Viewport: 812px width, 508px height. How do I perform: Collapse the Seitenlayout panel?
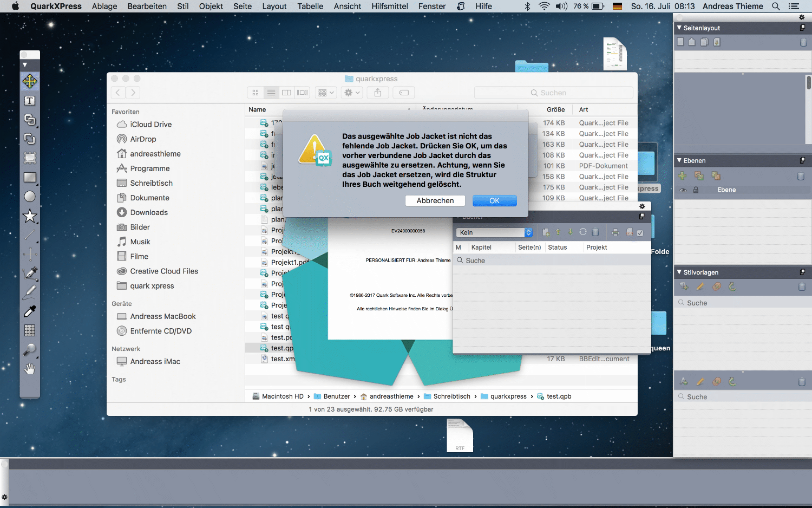pyautogui.click(x=679, y=28)
